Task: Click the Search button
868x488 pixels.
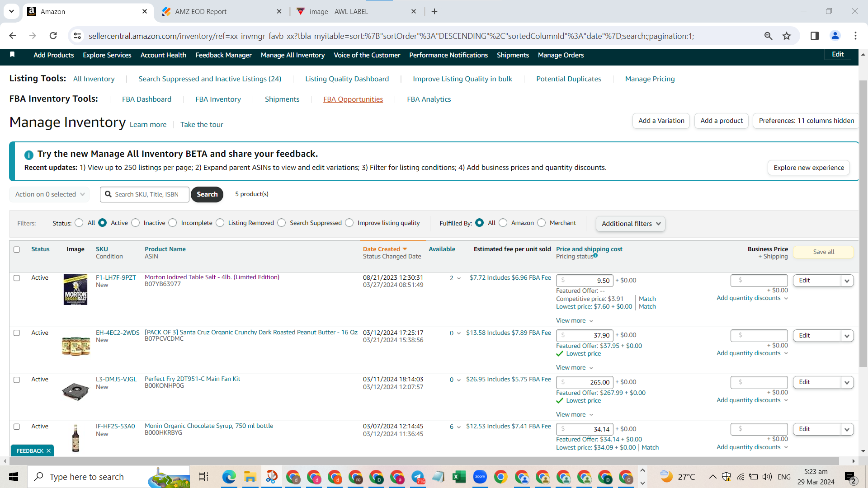Action: tap(207, 194)
